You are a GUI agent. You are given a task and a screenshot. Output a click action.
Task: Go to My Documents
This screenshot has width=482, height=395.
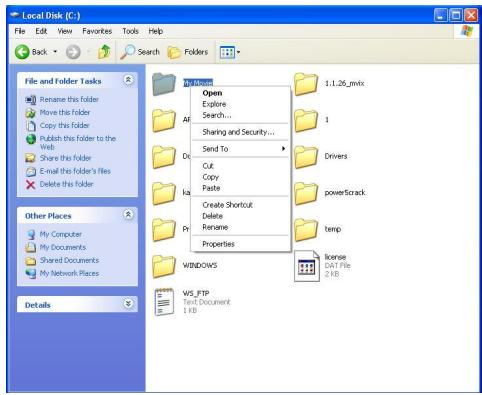(63, 247)
